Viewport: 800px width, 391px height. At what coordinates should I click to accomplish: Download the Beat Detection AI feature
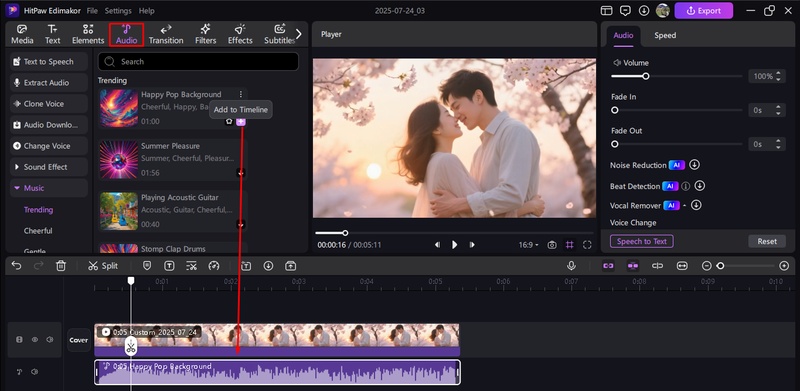tap(699, 186)
